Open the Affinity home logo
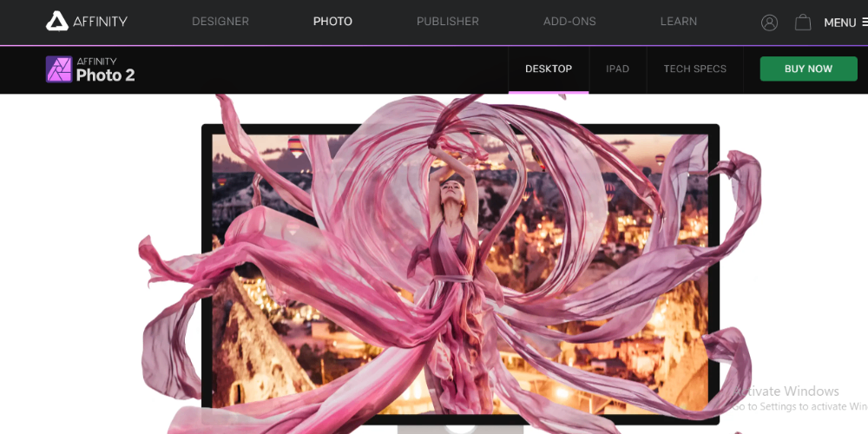Image resolution: width=868 pixels, height=434 pixels. click(x=86, y=22)
